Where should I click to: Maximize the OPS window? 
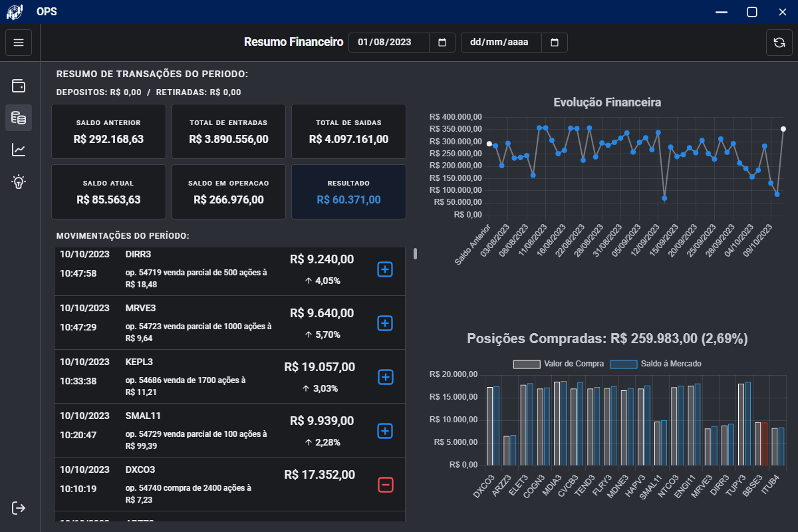[751, 11]
